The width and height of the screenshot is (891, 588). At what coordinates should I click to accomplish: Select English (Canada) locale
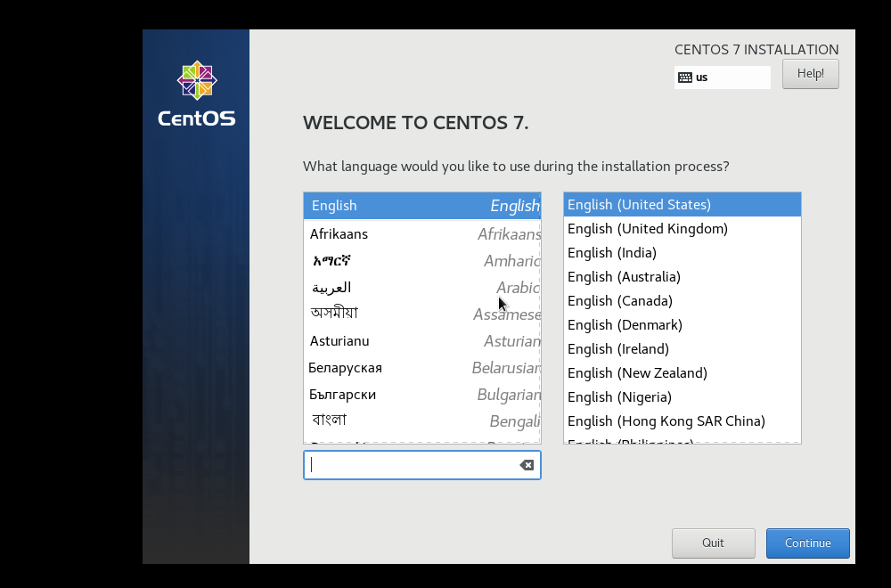(x=682, y=301)
